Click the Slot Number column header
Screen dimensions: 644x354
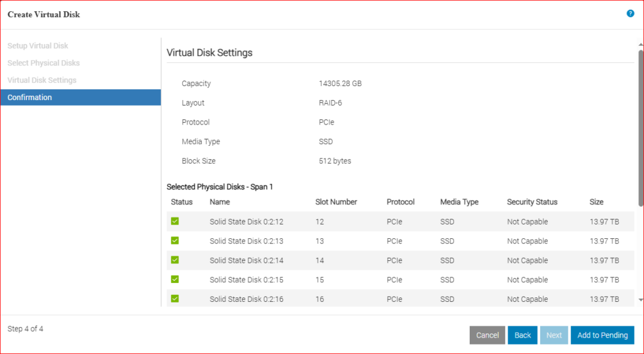(336, 202)
